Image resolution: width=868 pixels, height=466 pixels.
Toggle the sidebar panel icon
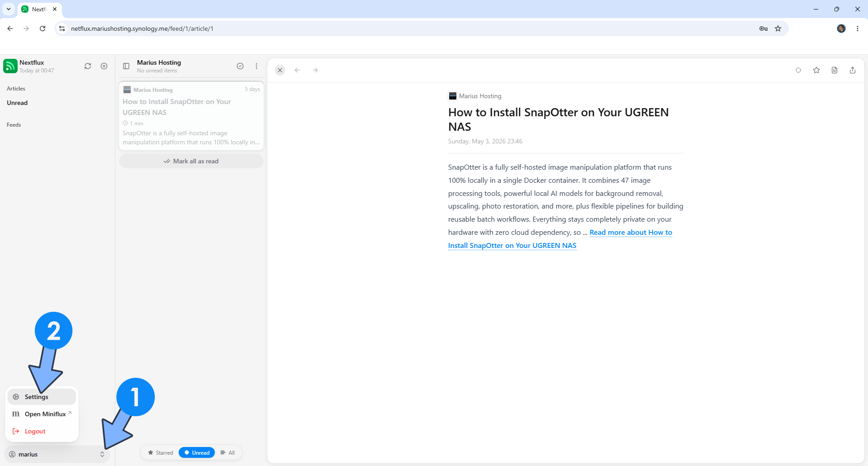point(126,66)
